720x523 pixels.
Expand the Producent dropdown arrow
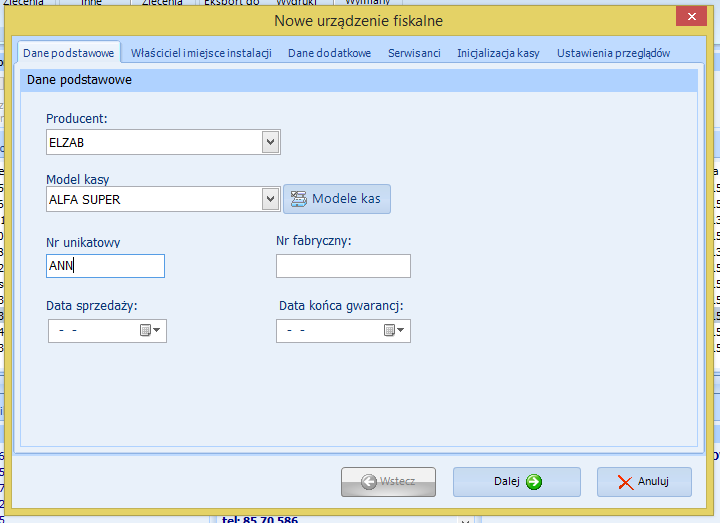pyautogui.click(x=270, y=142)
